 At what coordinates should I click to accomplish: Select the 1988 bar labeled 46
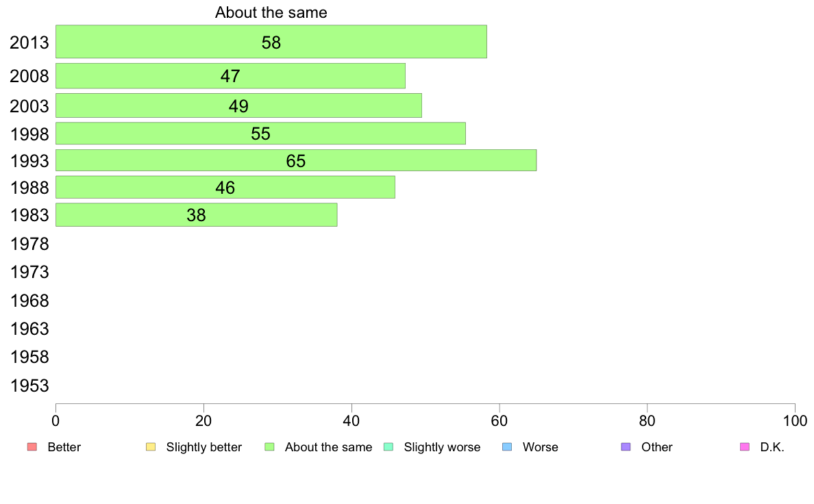(x=225, y=188)
